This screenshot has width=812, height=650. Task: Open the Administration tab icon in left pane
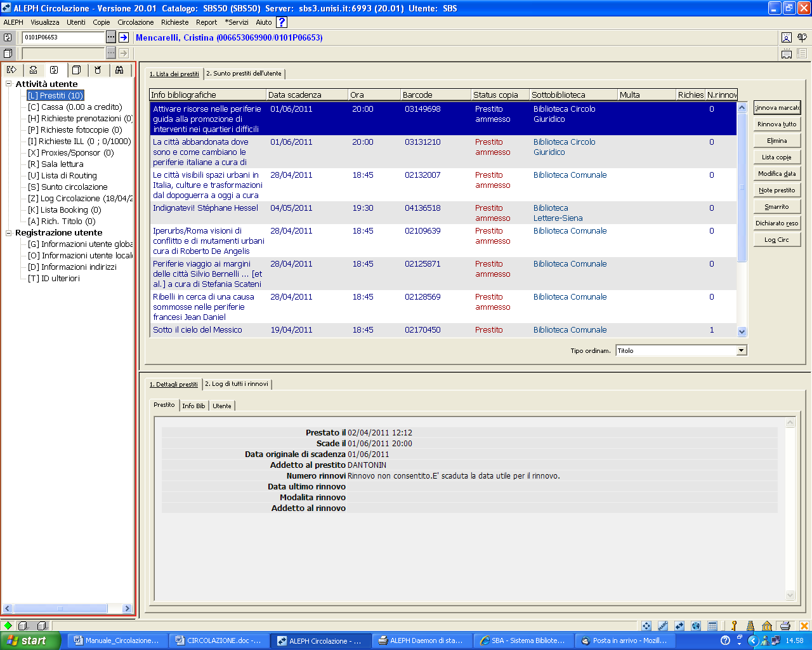tap(98, 70)
